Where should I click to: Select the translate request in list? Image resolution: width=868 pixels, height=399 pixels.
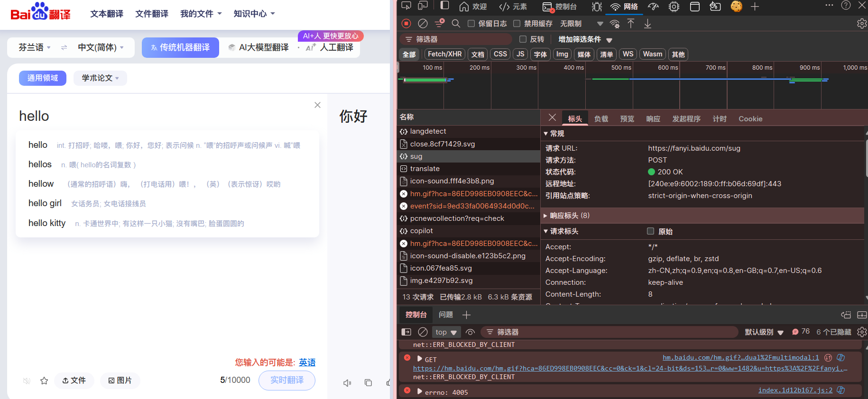click(425, 169)
